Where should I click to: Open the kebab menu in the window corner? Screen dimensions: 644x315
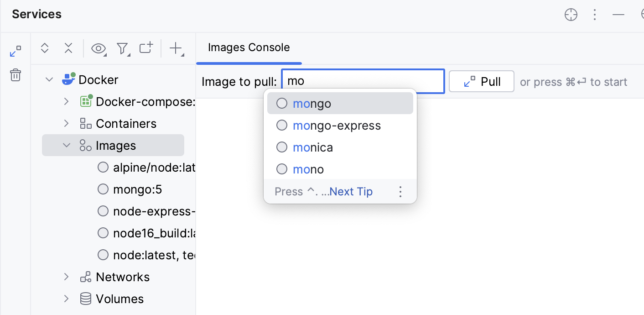coord(595,15)
